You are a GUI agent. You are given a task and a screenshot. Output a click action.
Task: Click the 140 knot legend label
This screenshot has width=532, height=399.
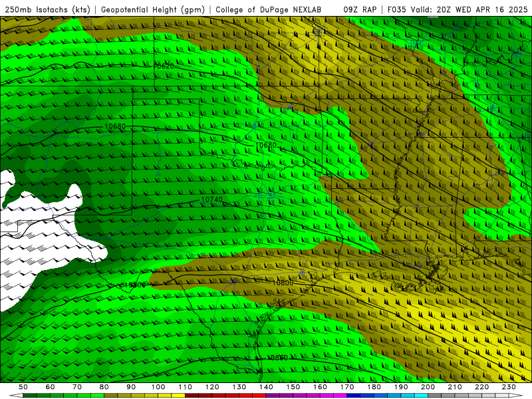tap(266, 387)
